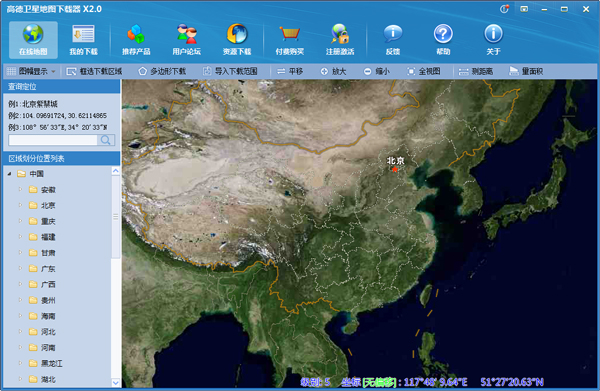The width and height of the screenshot is (600, 391).
Task: Click the 放大 zoom in button
Action: (333, 71)
